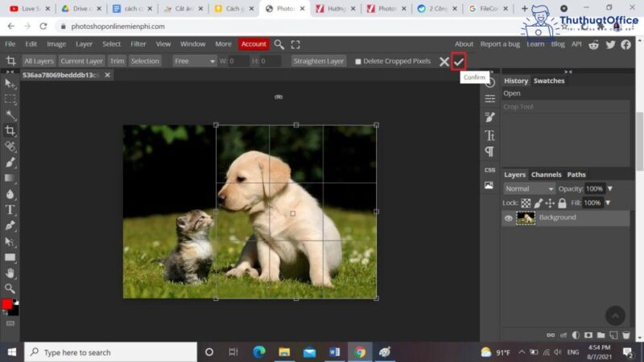The image size is (644, 362).
Task: Click the red Account button
Action: click(254, 44)
